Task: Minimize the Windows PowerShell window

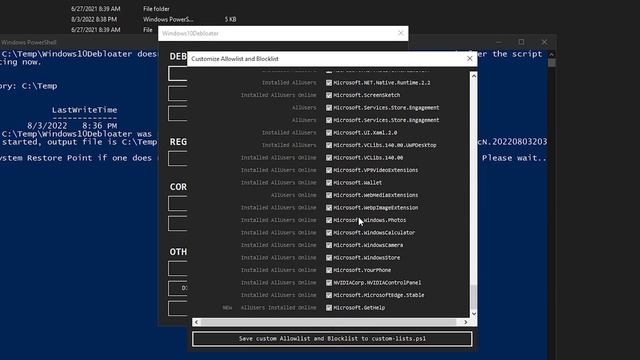Action: click(499, 42)
